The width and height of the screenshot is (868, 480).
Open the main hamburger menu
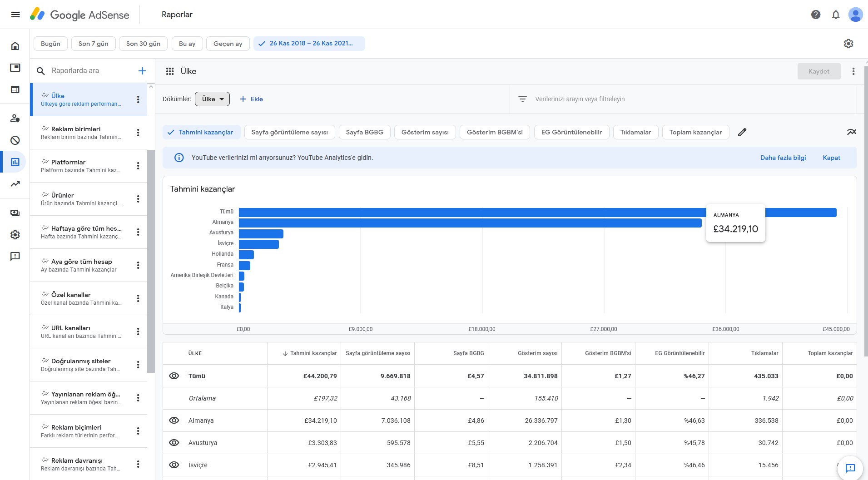(x=15, y=15)
